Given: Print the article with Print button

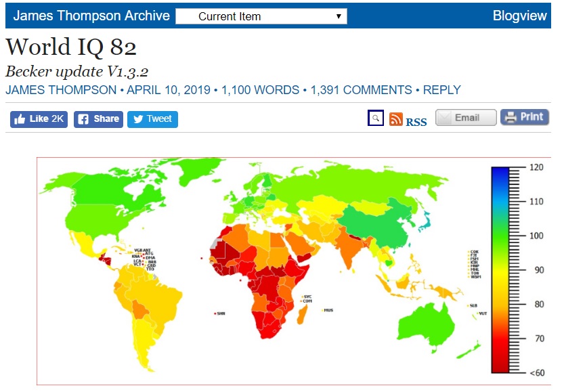Looking at the screenshot, I should tap(524, 117).
